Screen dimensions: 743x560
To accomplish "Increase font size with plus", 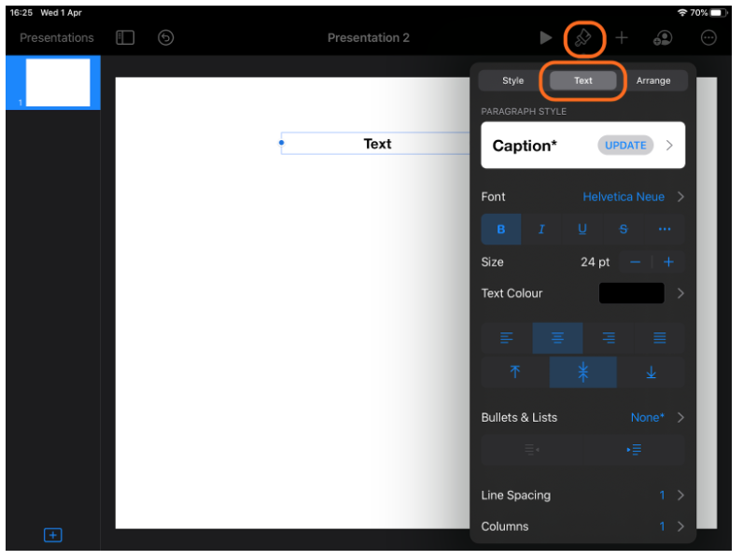I will 668,262.
